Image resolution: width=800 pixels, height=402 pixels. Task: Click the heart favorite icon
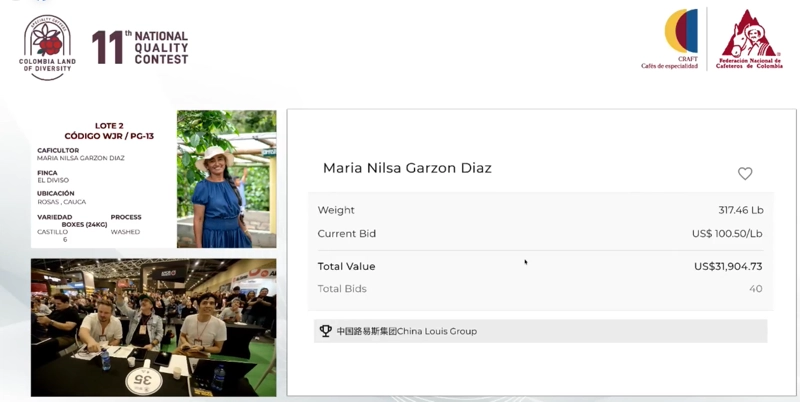tap(745, 173)
